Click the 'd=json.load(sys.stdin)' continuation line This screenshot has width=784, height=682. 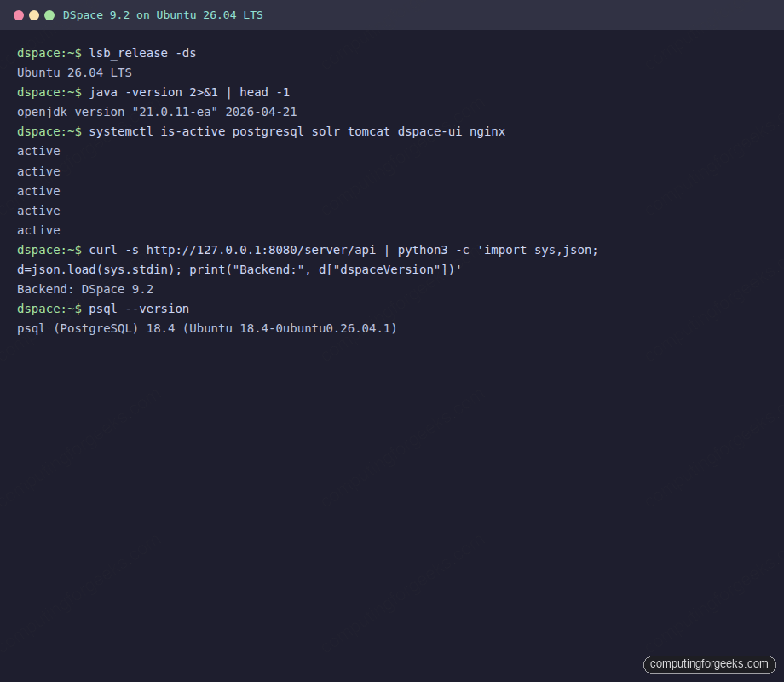click(x=239, y=269)
